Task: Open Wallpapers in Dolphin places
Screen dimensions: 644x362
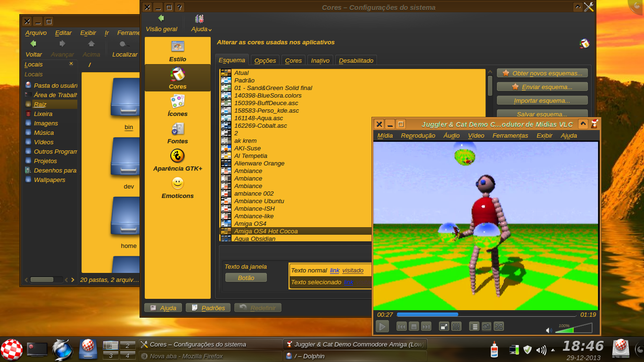Action: (x=50, y=180)
